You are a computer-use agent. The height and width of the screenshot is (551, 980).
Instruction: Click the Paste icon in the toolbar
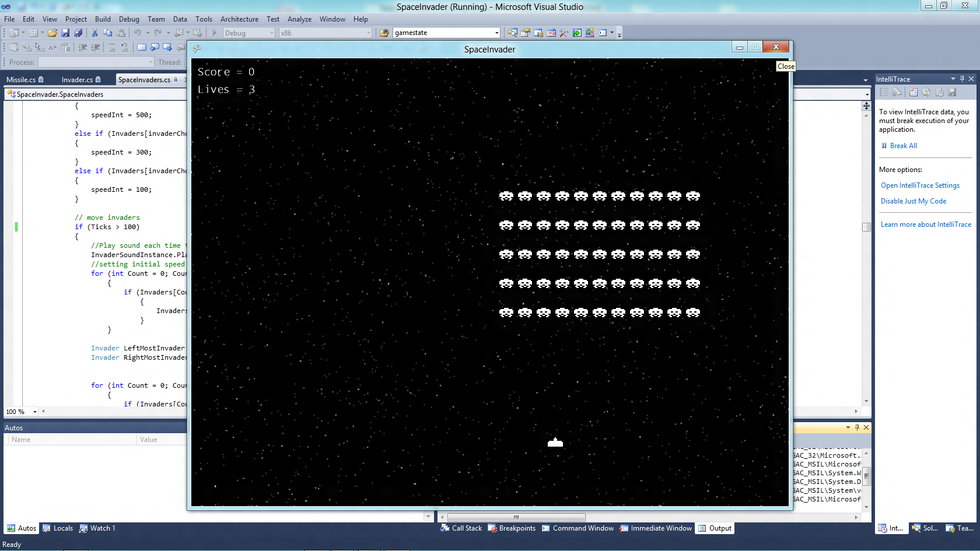121,33
